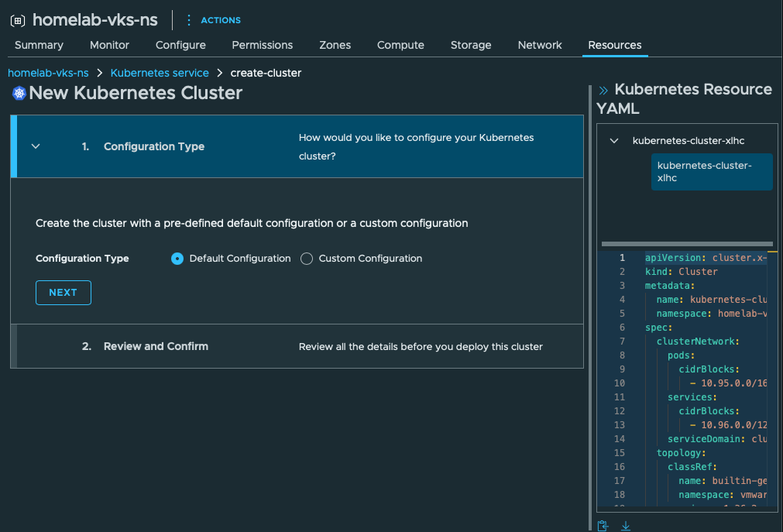Click the apiVersion line in YAML editor
783x532 pixels.
point(706,258)
